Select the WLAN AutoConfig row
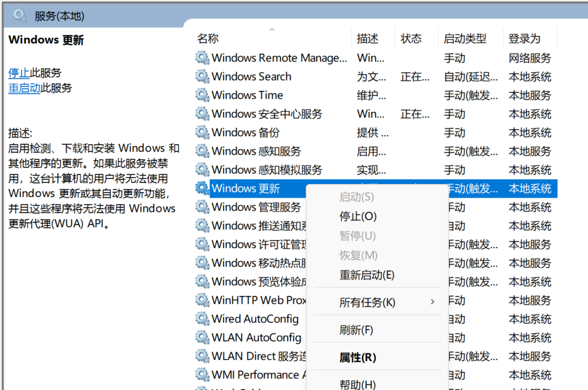588x390 pixels. point(376,337)
